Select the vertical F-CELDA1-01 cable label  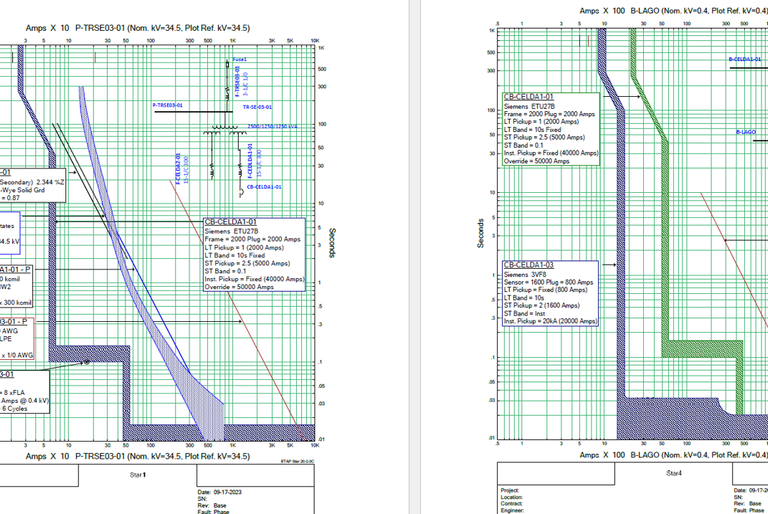(250, 160)
